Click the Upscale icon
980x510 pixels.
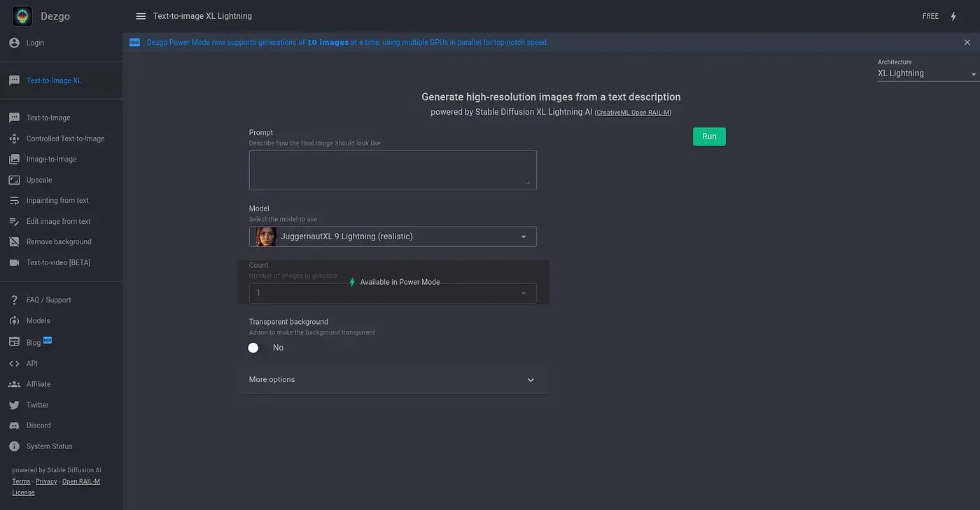pos(14,180)
